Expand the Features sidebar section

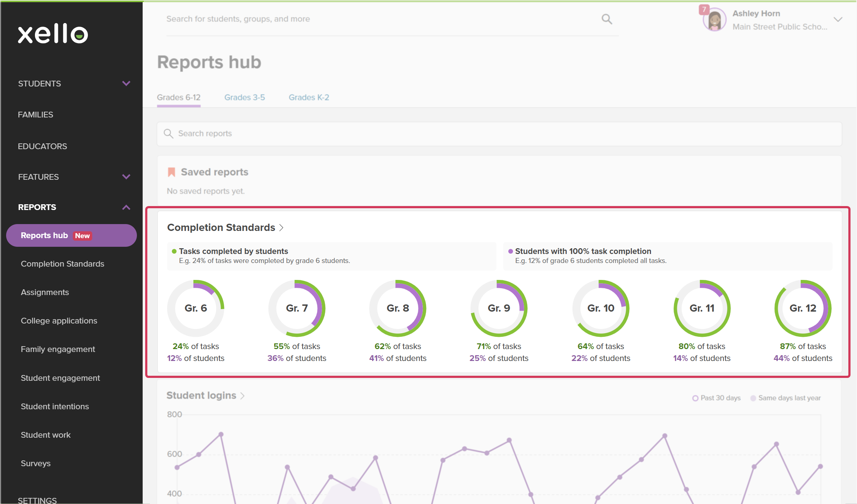point(126,177)
